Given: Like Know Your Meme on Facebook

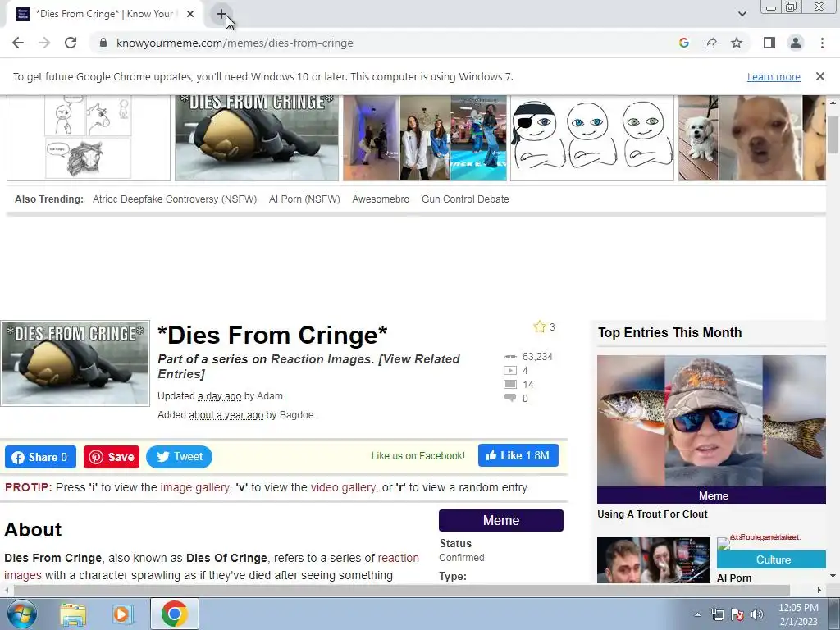Looking at the screenshot, I should point(518,456).
